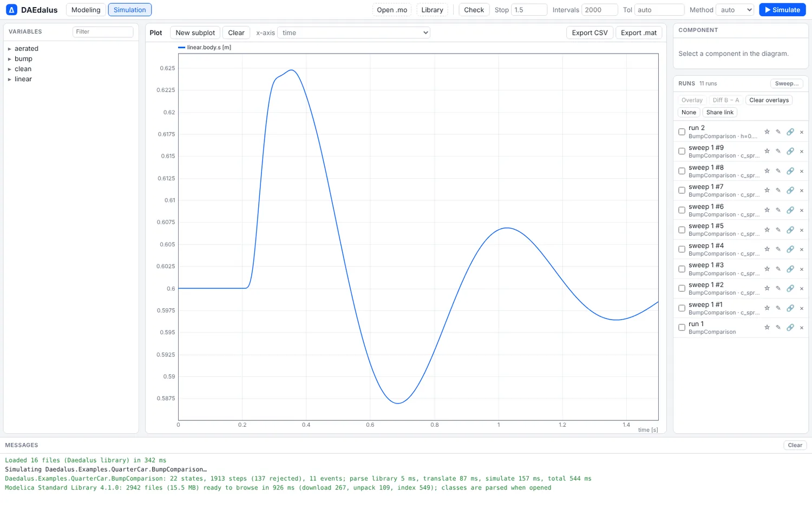Check the run 2 checkbox

click(x=682, y=132)
